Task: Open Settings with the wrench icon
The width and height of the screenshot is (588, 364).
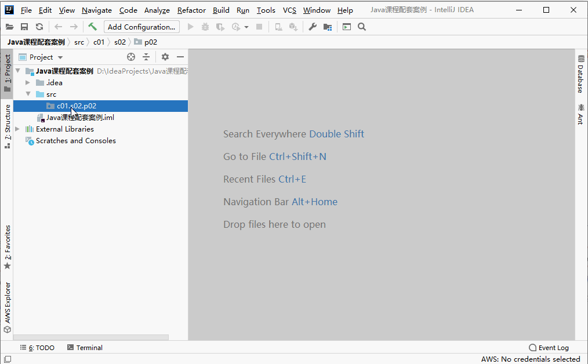Action: pyautogui.click(x=313, y=27)
